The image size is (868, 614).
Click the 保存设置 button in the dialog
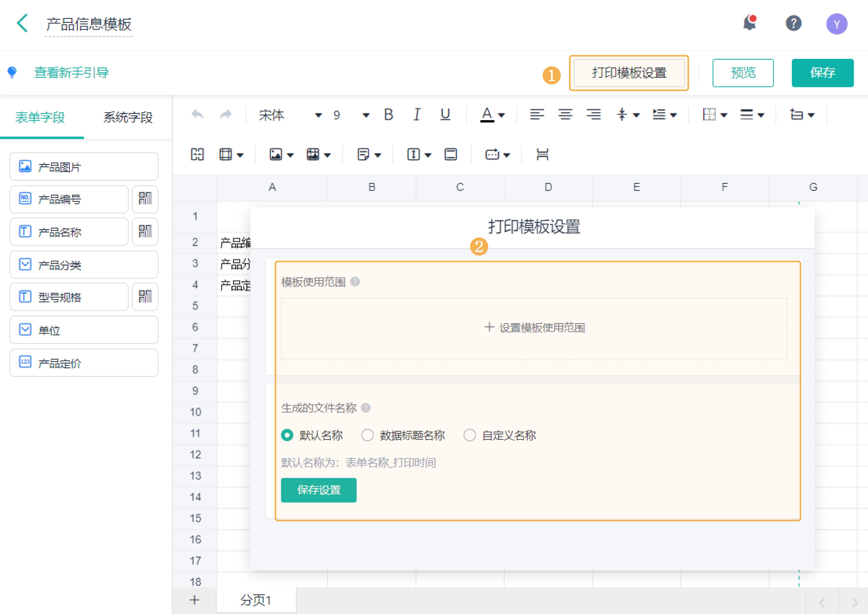click(319, 490)
